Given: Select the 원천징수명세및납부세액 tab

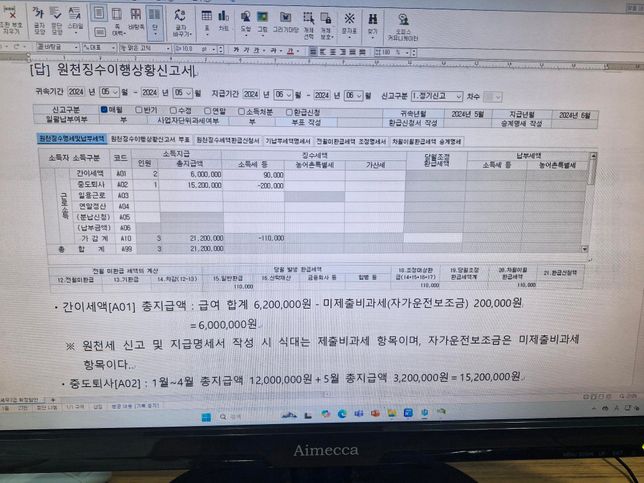Looking at the screenshot, I should 71,139.
